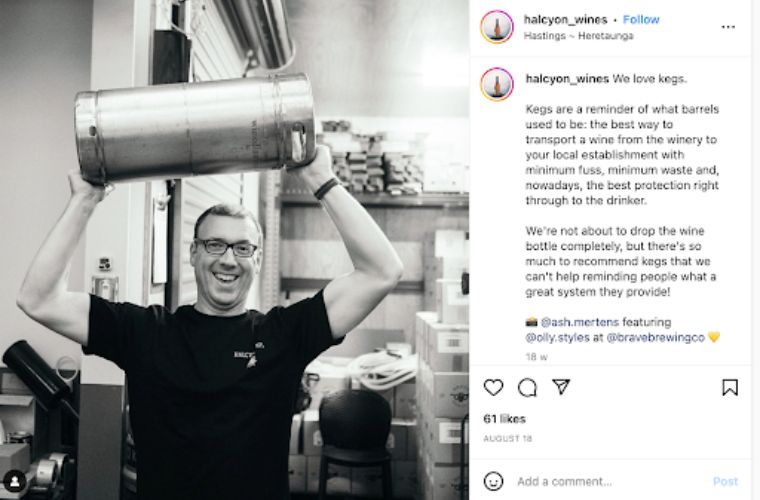
Task: Open halcyon_wines avatar beside caption
Action: tap(497, 84)
